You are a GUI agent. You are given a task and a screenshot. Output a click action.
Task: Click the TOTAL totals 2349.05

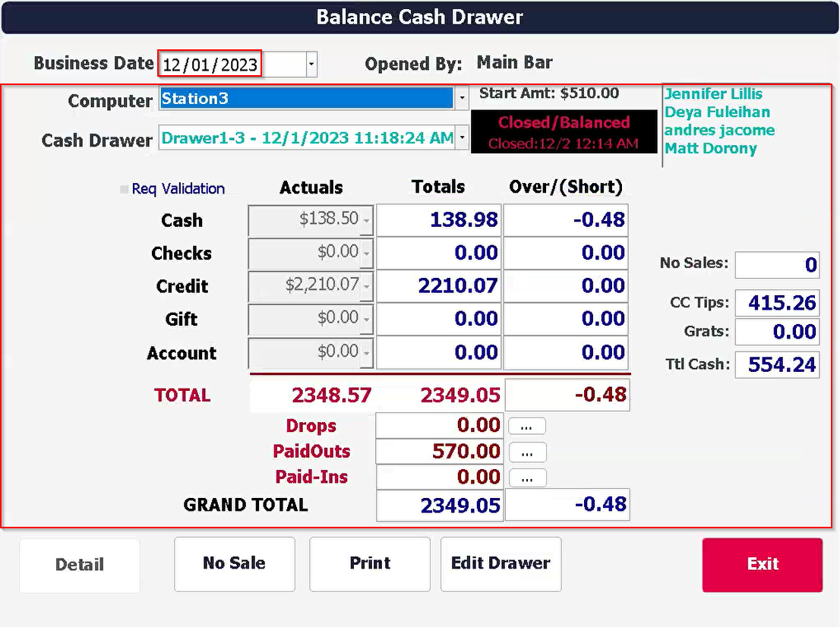459,395
